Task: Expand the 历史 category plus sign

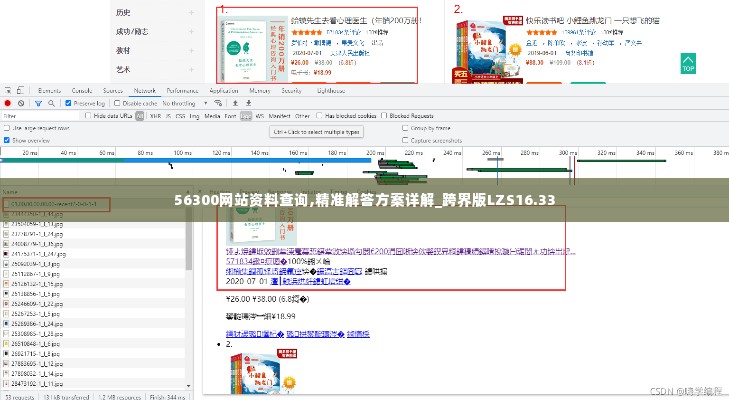Action: click(191, 13)
